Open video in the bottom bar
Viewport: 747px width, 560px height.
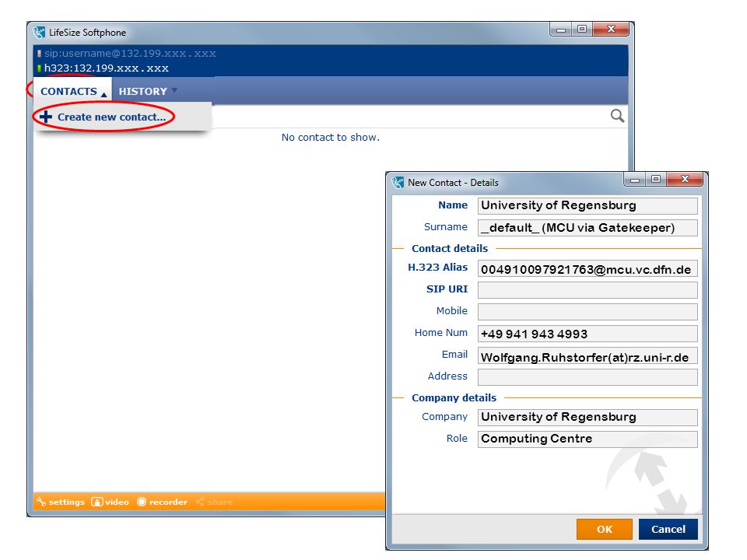pyautogui.click(x=110, y=502)
